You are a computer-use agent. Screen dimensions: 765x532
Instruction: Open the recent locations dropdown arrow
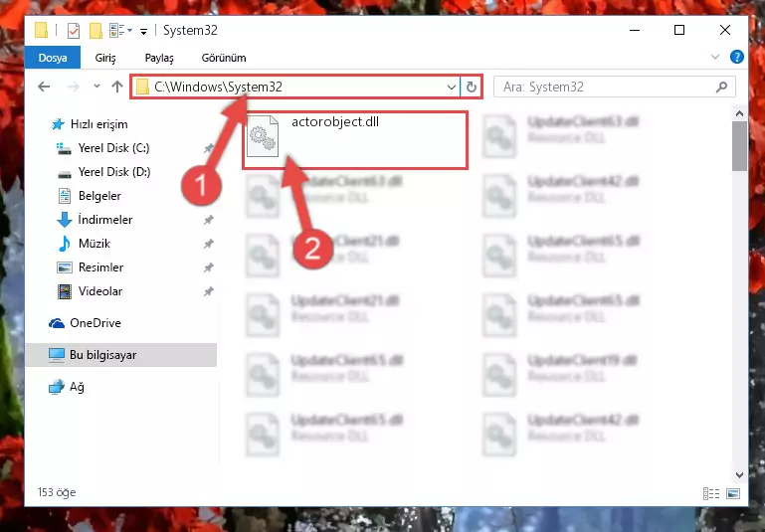point(96,87)
